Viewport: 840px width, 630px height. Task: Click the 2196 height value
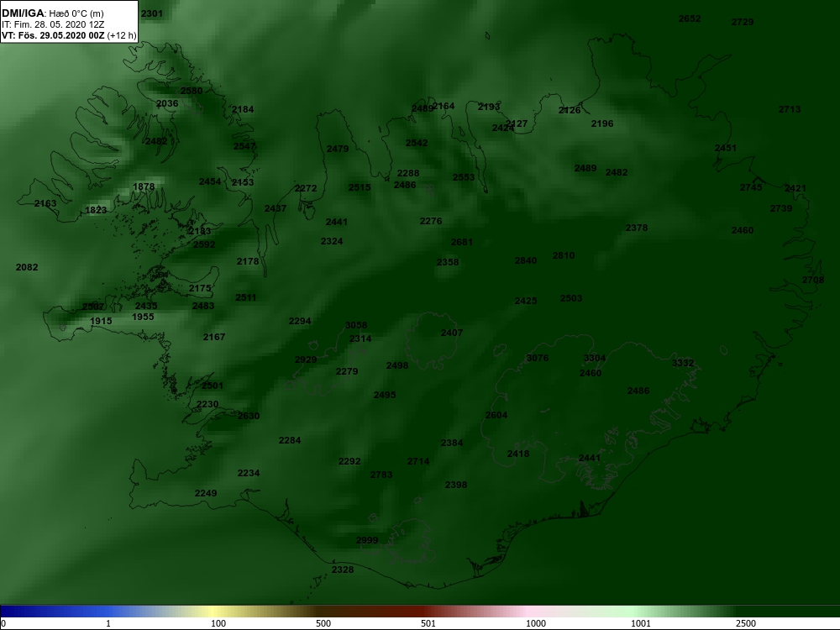click(602, 123)
